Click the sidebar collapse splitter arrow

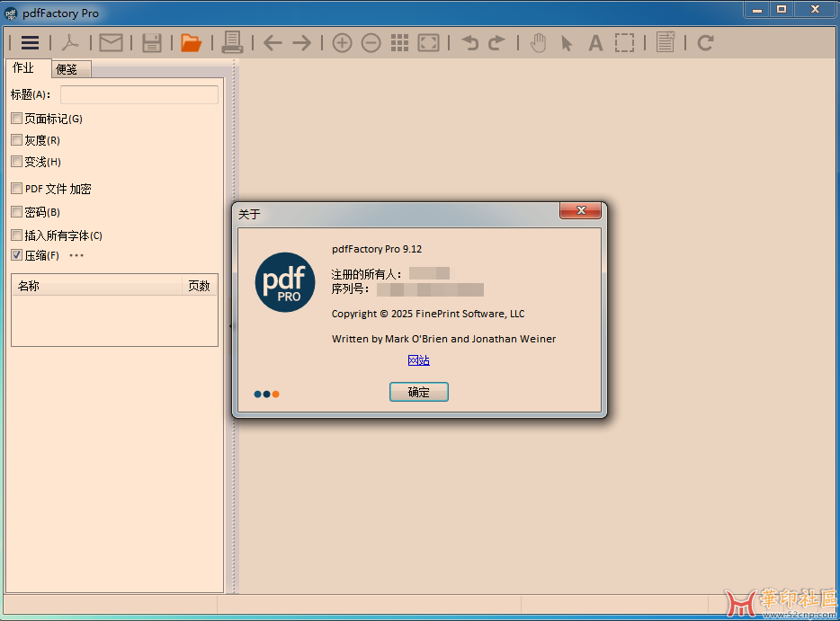coord(231,325)
